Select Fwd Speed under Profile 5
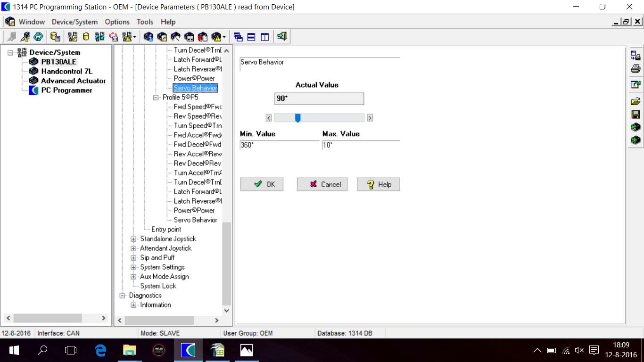Image resolution: width=644 pixels, height=362 pixels. tap(197, 107)
